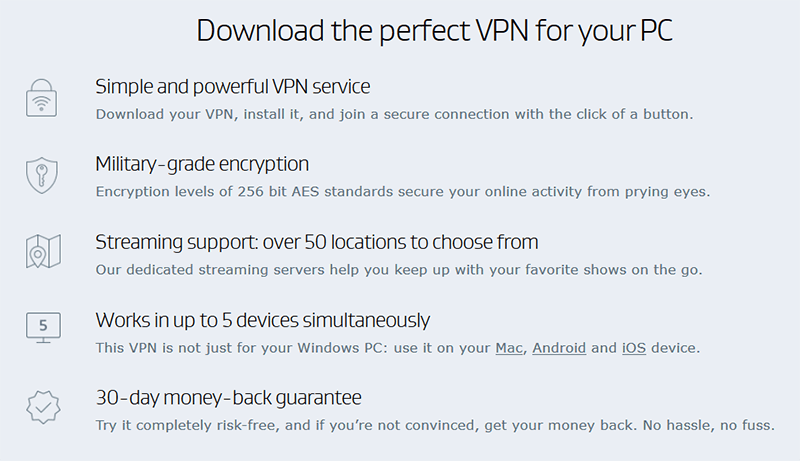Click 'Works in up to 5 devices' heading
This screenshot has width=800, height=461.
pyautogui.click(x=263, y=320)
